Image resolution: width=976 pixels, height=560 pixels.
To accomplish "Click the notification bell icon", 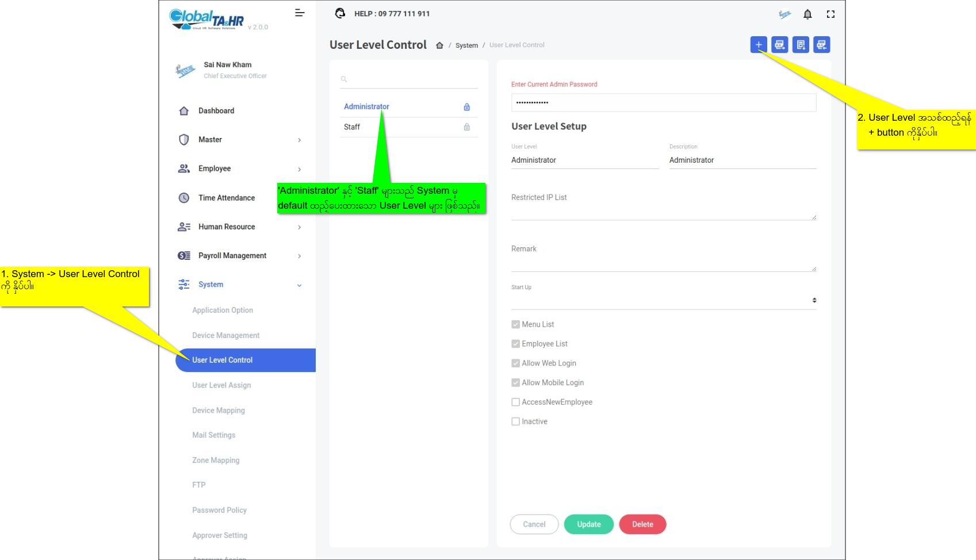I will [807, 14].
